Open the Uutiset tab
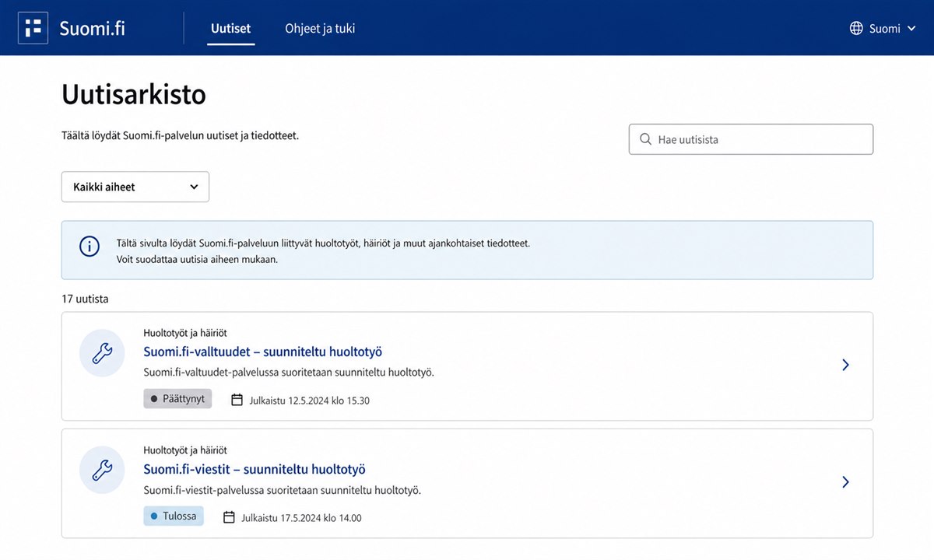The width and height of the screenshot is (934, 560). 231,29
